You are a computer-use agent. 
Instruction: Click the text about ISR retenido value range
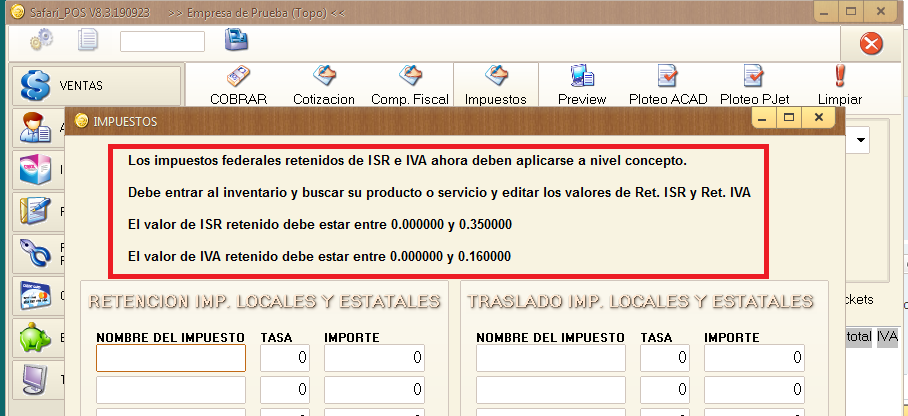pos(320,224)
